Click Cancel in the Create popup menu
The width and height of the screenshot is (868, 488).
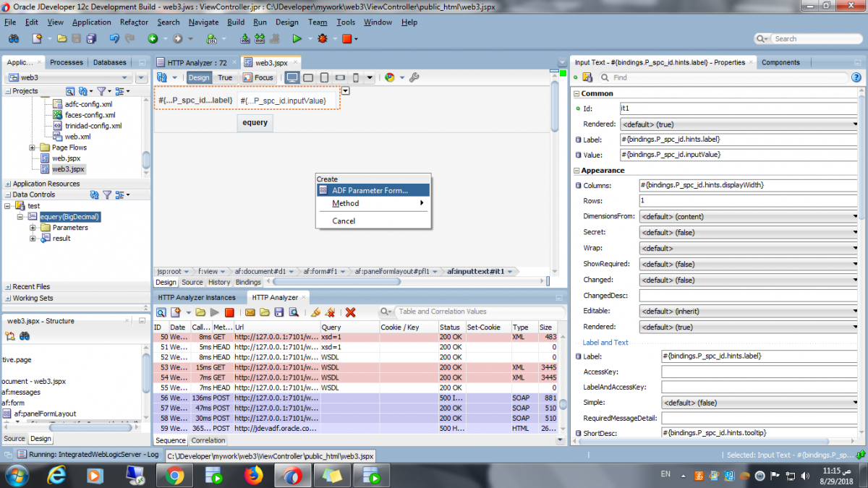pos(344,221)
